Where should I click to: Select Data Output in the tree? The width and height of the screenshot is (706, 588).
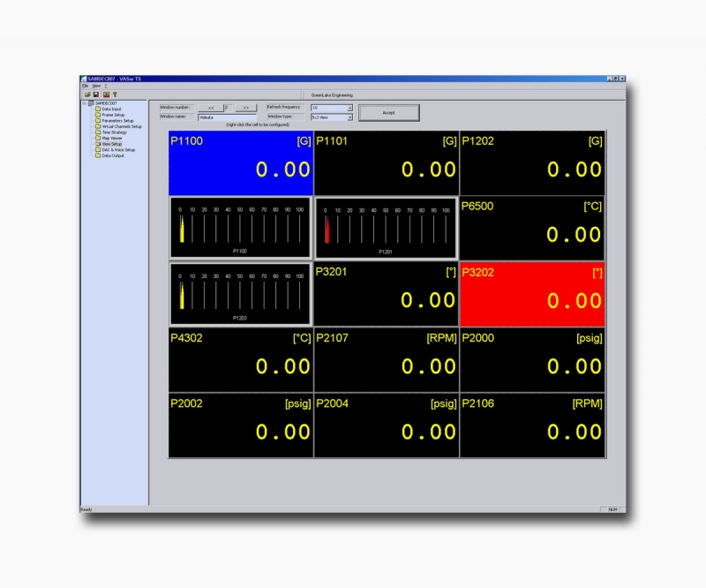pyautogui.click(x=112, y=155)
